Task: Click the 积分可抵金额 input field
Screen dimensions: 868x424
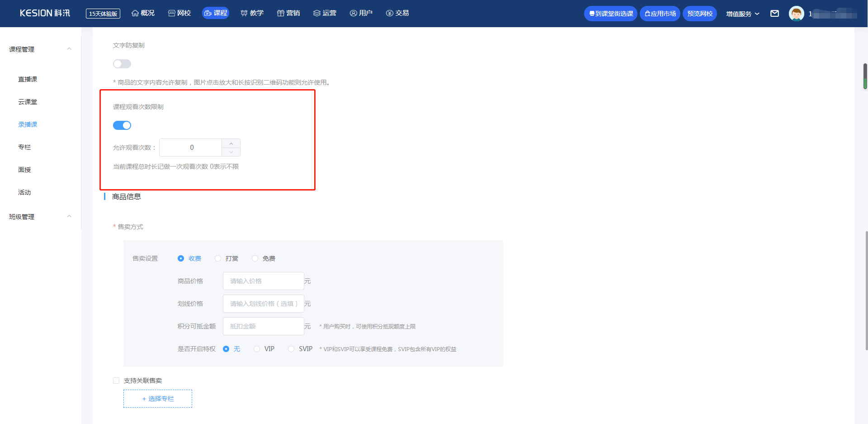Action: coord(263,326)
